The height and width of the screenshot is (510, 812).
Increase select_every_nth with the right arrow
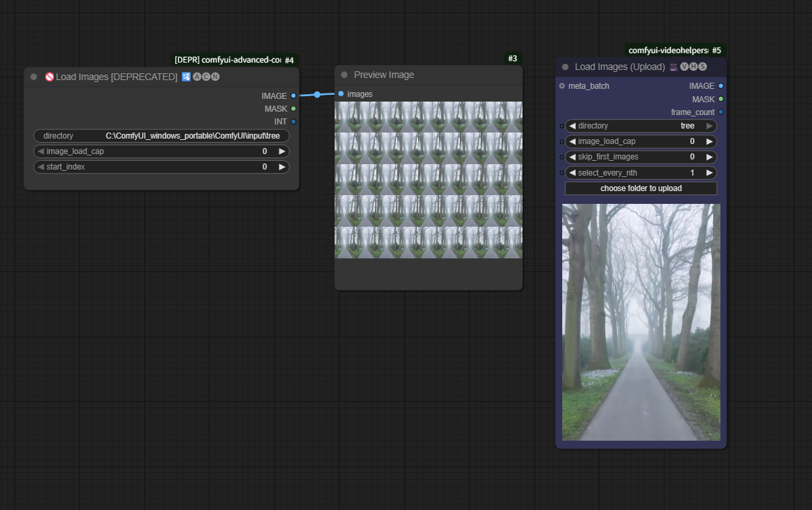click(709, 173)
